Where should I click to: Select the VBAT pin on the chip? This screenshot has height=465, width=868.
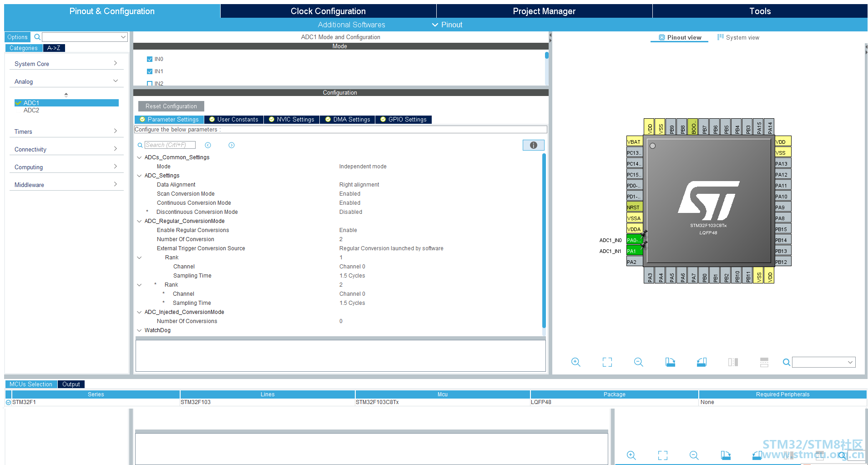pos(635,142)
